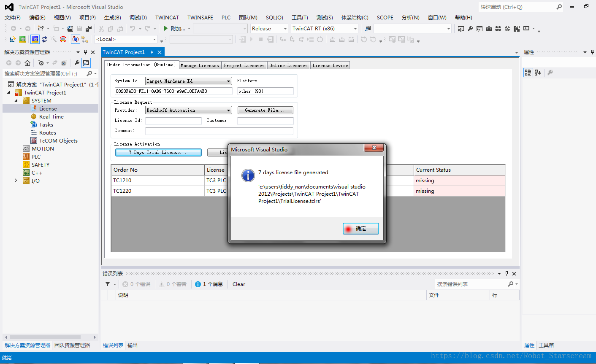Toggle the 0 errors filter button

136,284
